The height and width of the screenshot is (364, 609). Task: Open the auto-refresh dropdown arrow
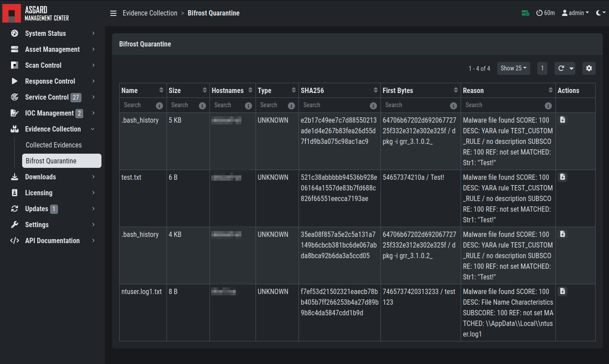[571, 68]
